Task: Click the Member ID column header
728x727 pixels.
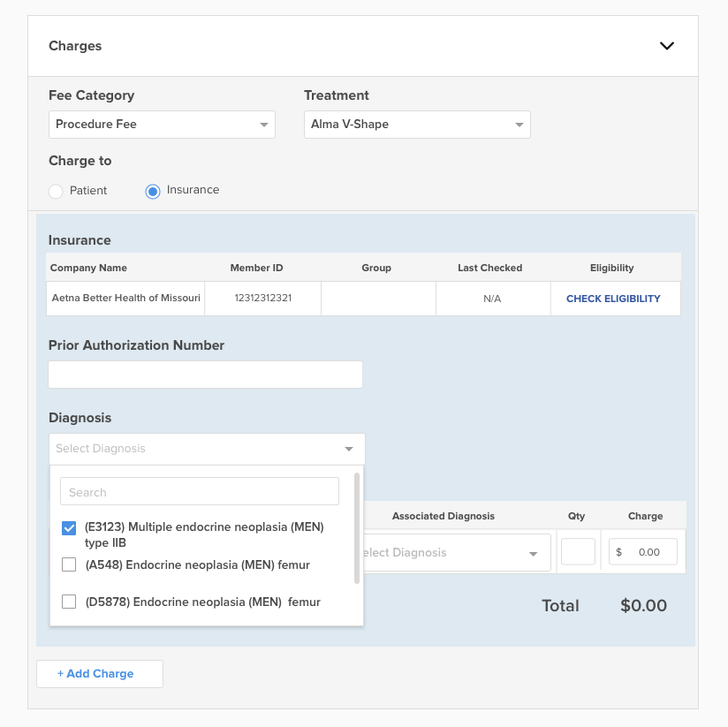Action: pos(257,268)
